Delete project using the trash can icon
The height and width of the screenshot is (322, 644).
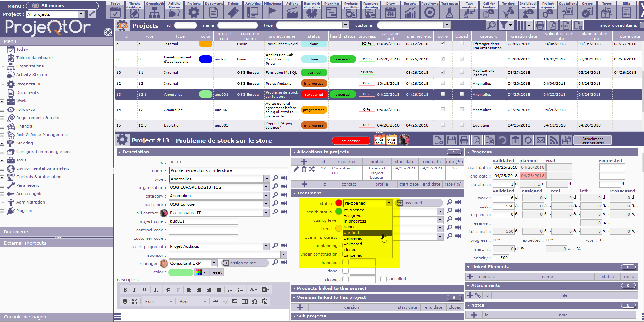(515, 141)
